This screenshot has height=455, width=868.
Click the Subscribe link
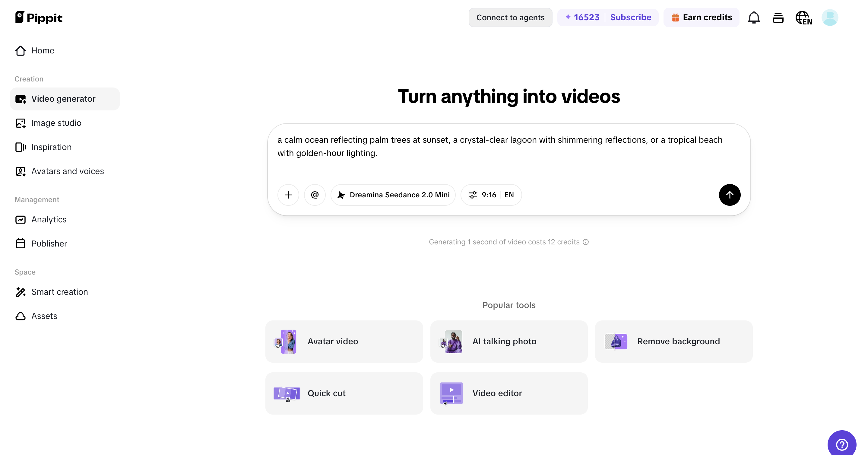pos(630,17)
